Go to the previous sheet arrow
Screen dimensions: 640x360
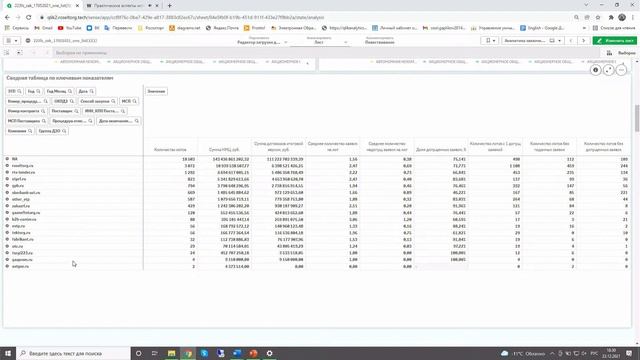(x=571, y=41)
